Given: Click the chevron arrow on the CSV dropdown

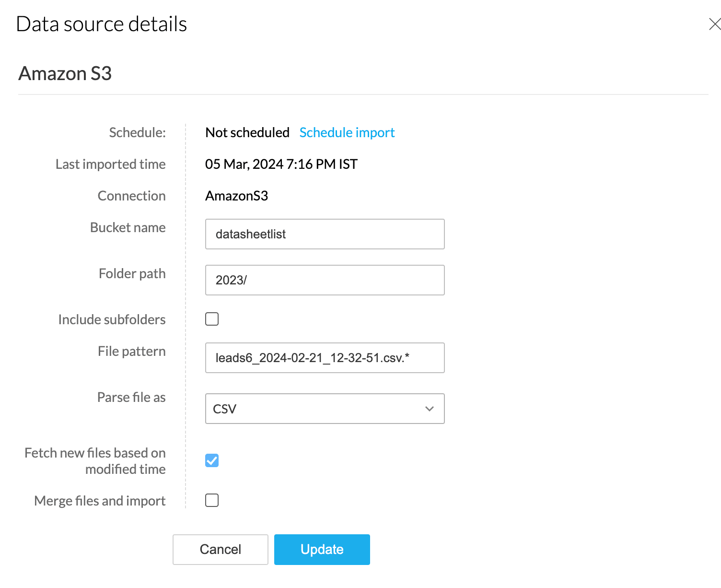Looking at the screenshot, I should coord(429,409).
